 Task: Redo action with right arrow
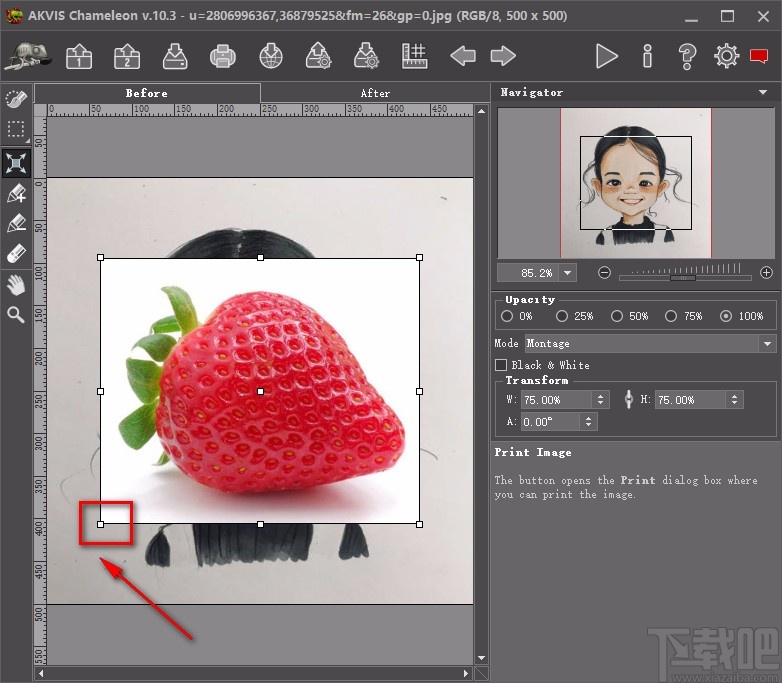pos(503,56)
